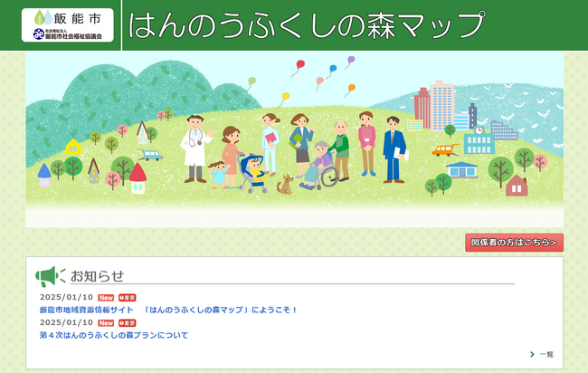This screenshot has height=373, width=588.
Task: Click the brown dog in the illustration
Action: tap(285, 185)
